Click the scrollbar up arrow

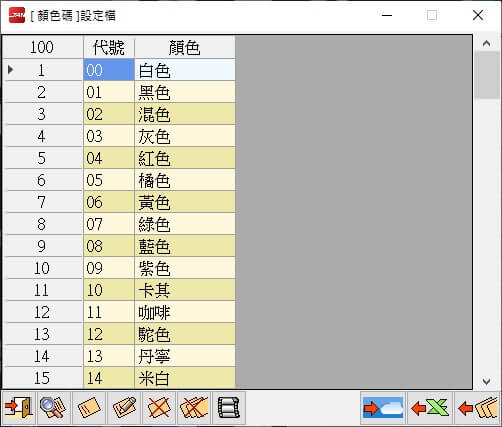tap(486, 43)
